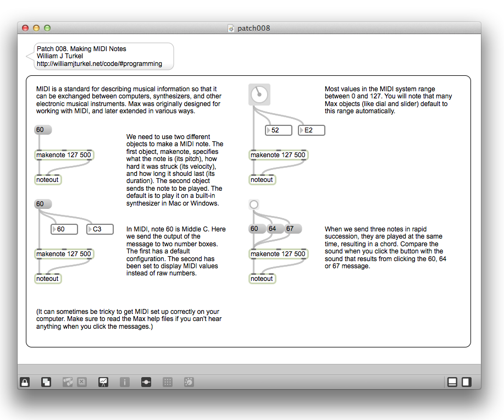This screenshot has width=504, height=420.
Task: Open the inspector info icon
Action: (125, 382)
